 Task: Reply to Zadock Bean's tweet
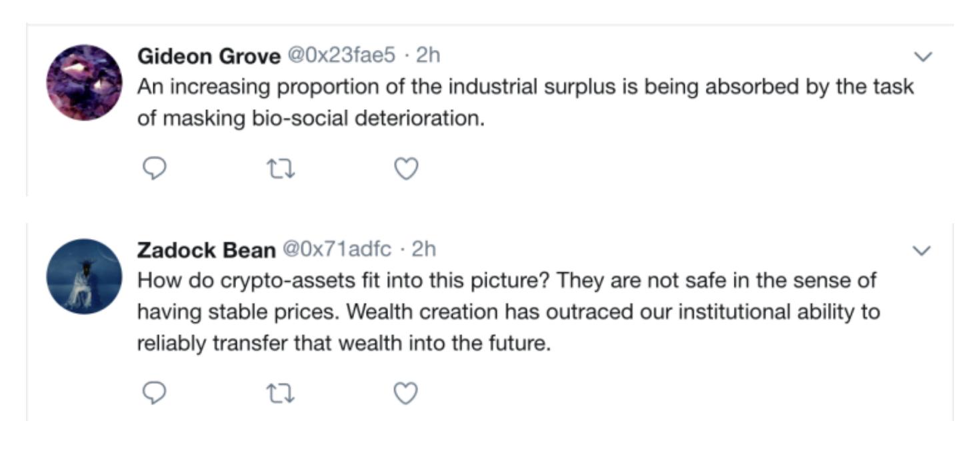[x=155, y=393]
